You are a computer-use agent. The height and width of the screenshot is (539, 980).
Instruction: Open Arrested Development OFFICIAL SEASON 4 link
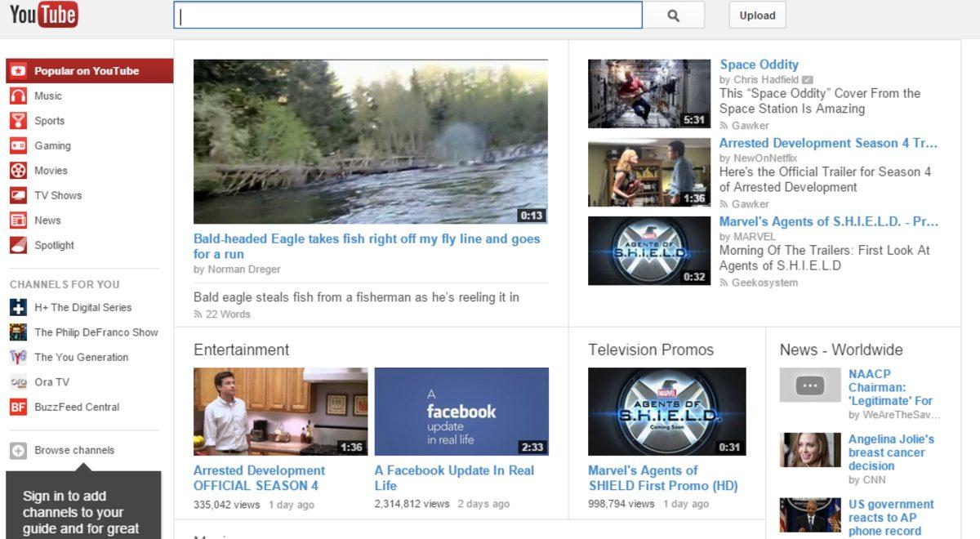[x=259, y=478]
